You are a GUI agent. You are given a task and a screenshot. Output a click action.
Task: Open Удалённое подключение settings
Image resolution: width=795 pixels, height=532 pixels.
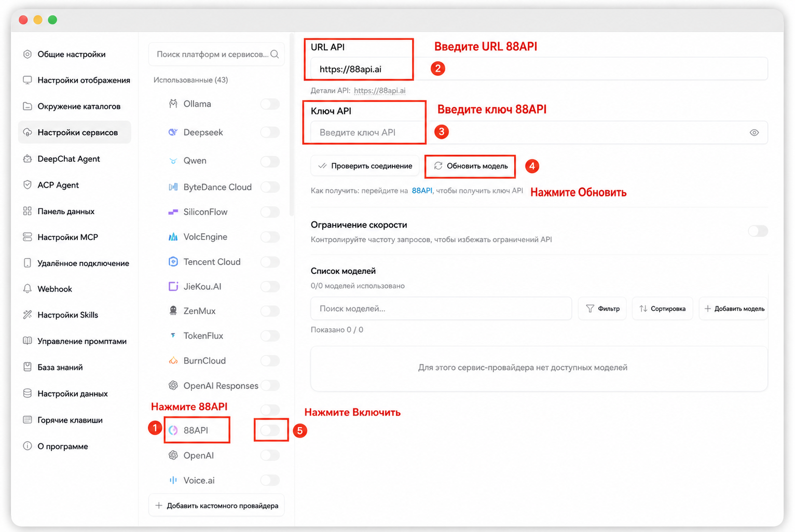[x=75, y=263]
